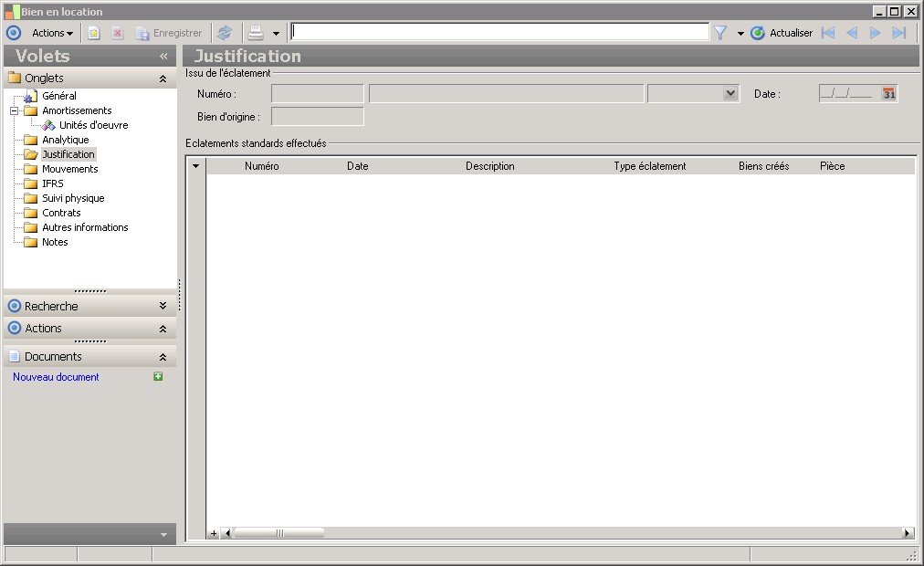Click the IFRS folder icon

[31, 183]
